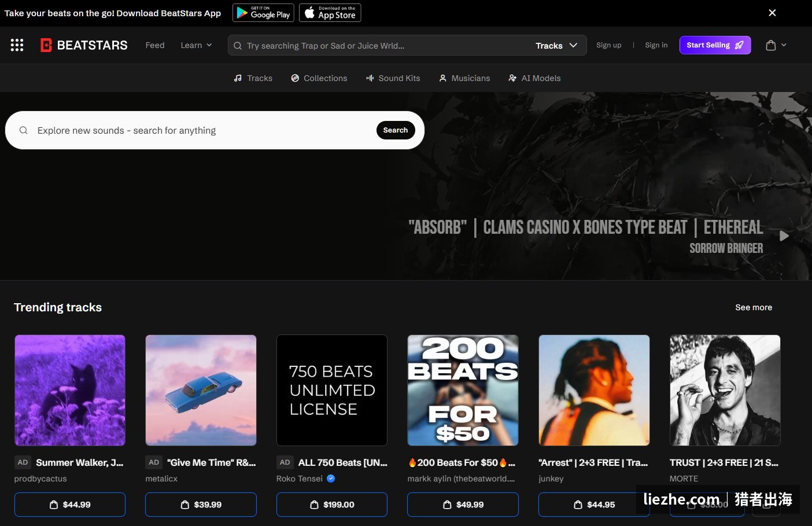This screenshot has width=812, height=526.
Task: Close the app download banner
Action: click(x=772, y=13)
